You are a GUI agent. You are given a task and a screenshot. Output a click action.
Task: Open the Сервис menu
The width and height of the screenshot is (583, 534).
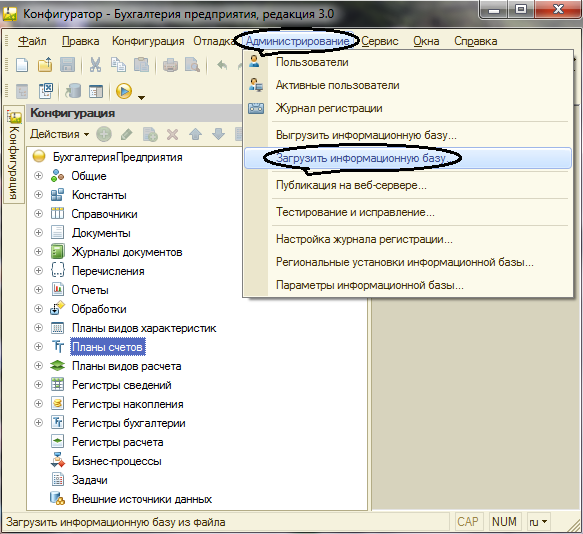click(x=380, y=41)
